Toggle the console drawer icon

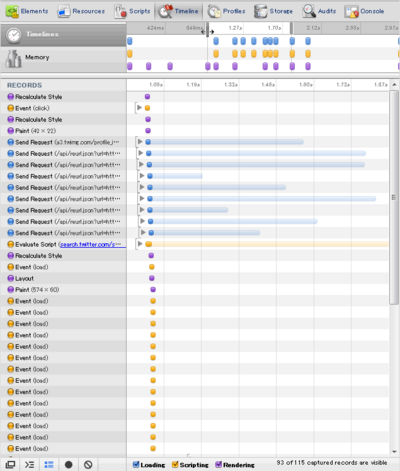click(29, 464)
